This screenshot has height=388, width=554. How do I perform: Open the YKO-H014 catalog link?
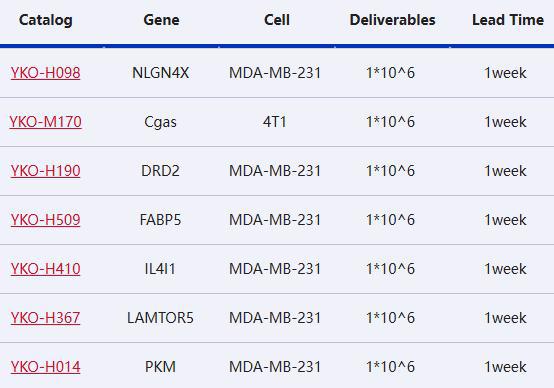46,367
